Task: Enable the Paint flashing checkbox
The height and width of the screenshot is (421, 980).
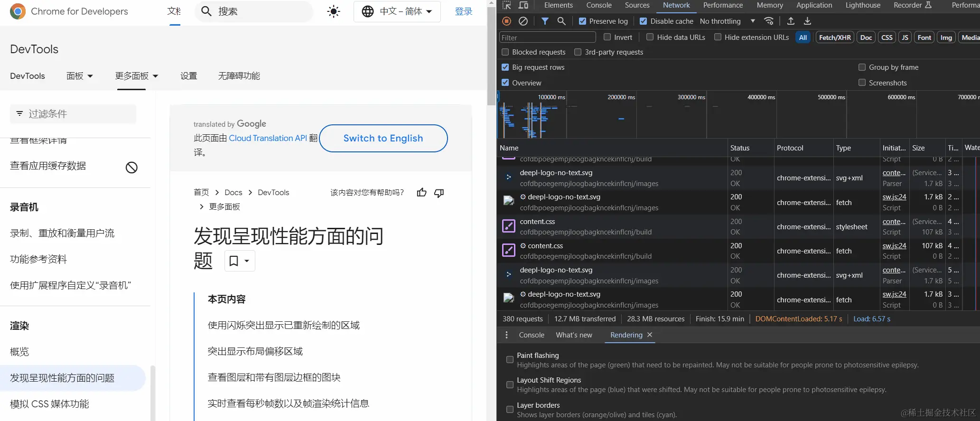Action: click(x=510, y=360)
